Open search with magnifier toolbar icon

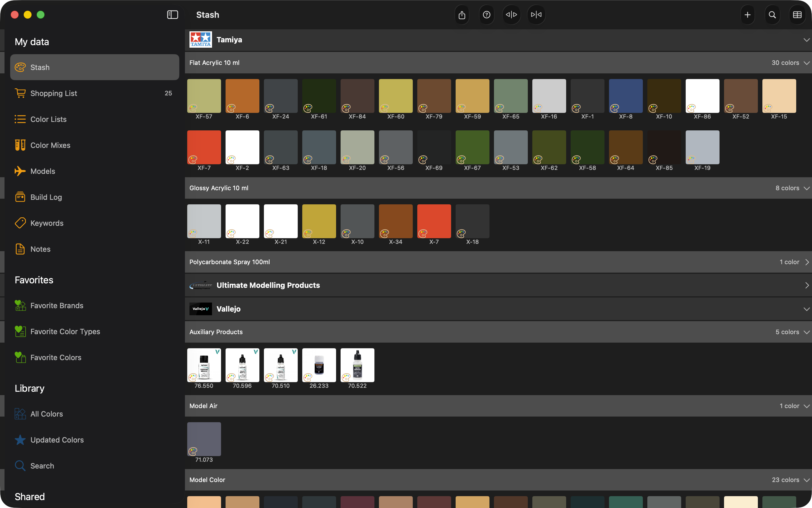pos(773,15)
